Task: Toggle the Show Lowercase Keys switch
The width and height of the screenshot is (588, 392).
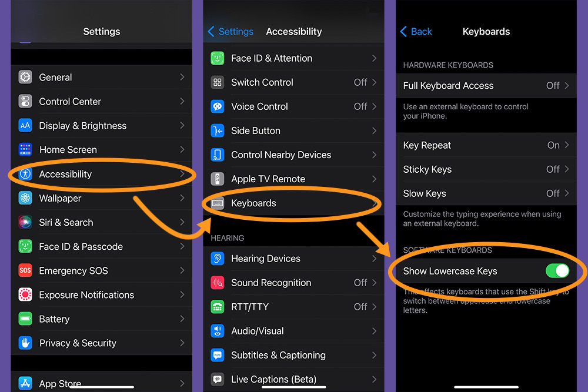Action: point(557,271)
